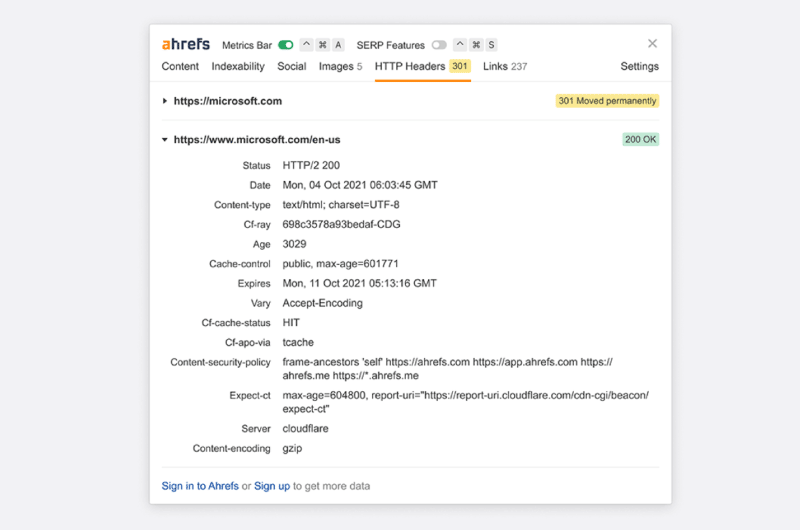Click text/html; charset=UTF-8 value
800x530 pixels.
coord(341,205)
